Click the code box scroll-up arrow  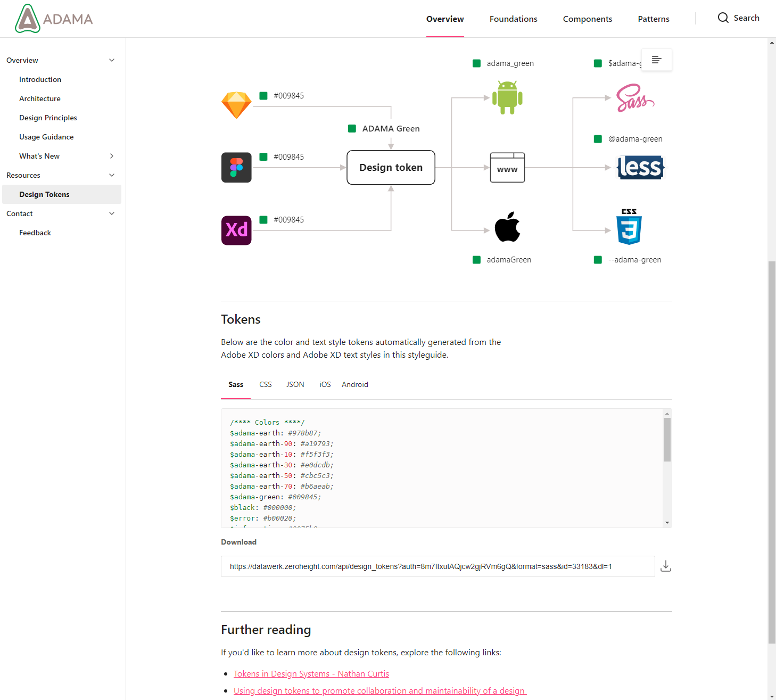(x=667, y=414)
